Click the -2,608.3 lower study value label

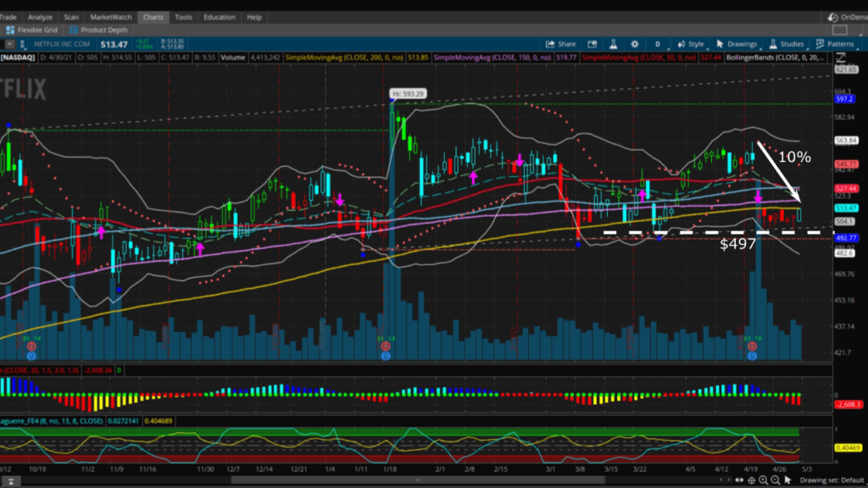tap(848, 404)
